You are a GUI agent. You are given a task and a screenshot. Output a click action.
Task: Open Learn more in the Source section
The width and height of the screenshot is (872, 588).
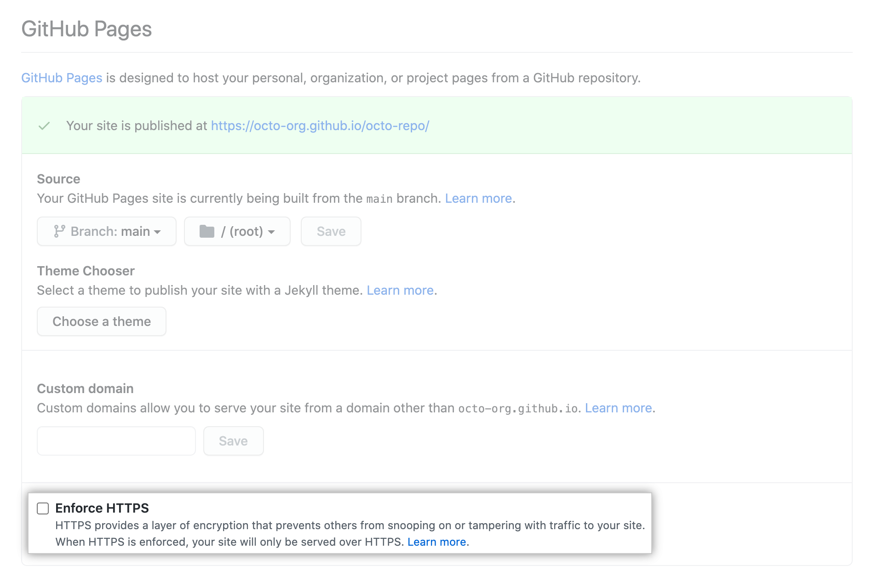click(478, 198)
